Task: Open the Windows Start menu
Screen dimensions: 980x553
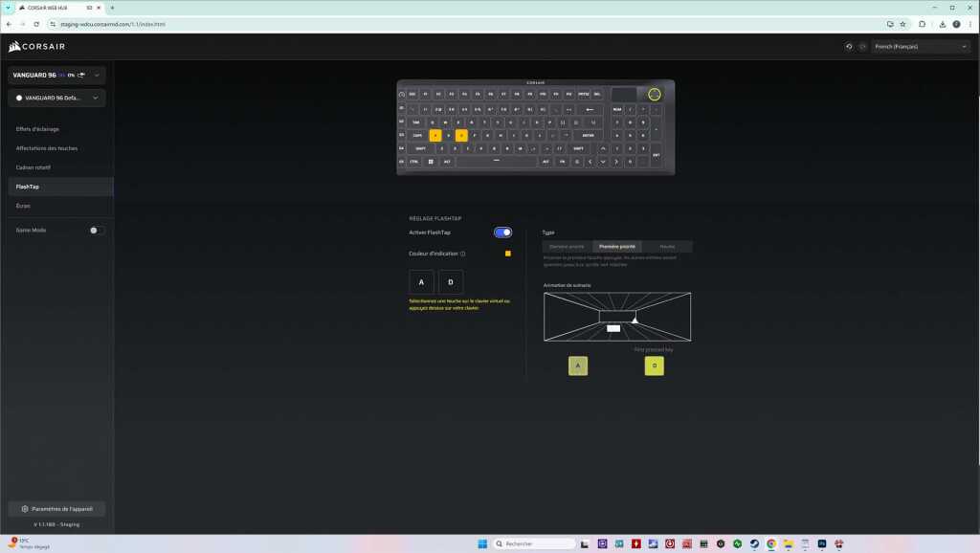Action: [481, 543]
